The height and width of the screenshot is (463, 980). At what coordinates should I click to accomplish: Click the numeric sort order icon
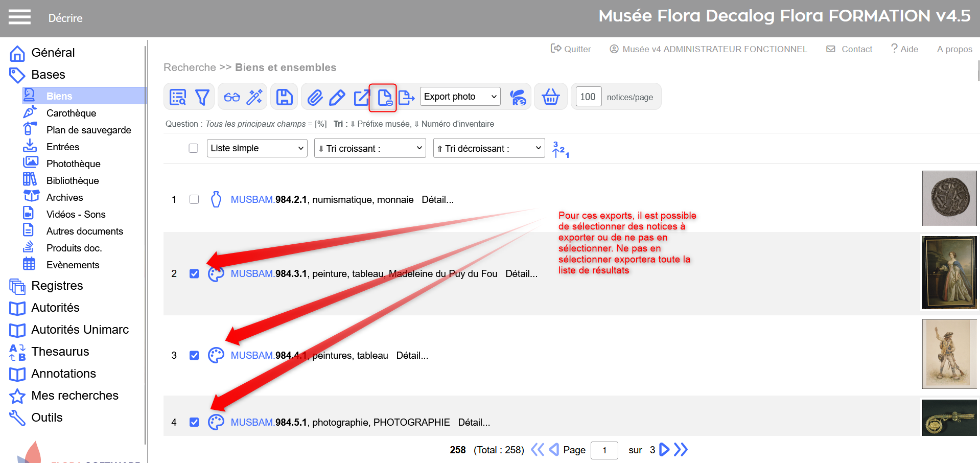click(x=561, y=149)
